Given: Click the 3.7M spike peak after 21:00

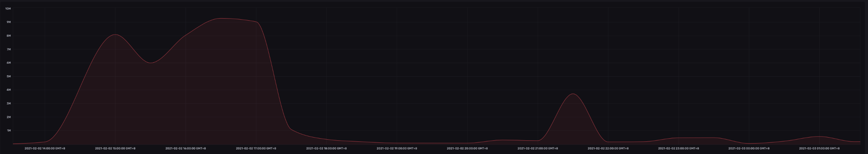Looking at the screenshot, I should pos(573,94).
